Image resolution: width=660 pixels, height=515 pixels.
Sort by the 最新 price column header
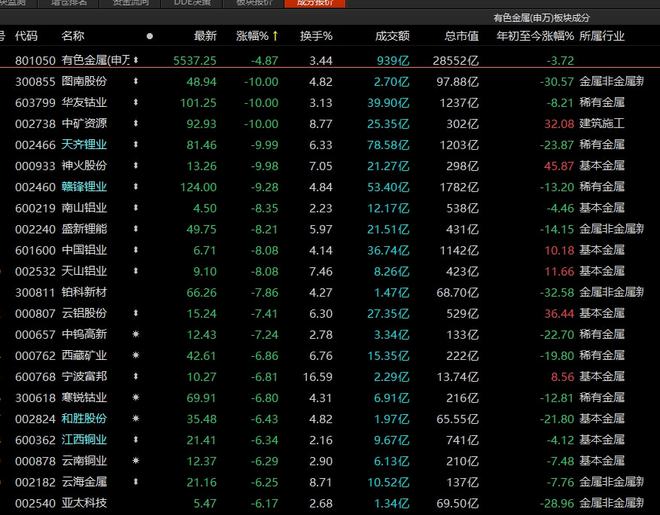coord(205,36)
